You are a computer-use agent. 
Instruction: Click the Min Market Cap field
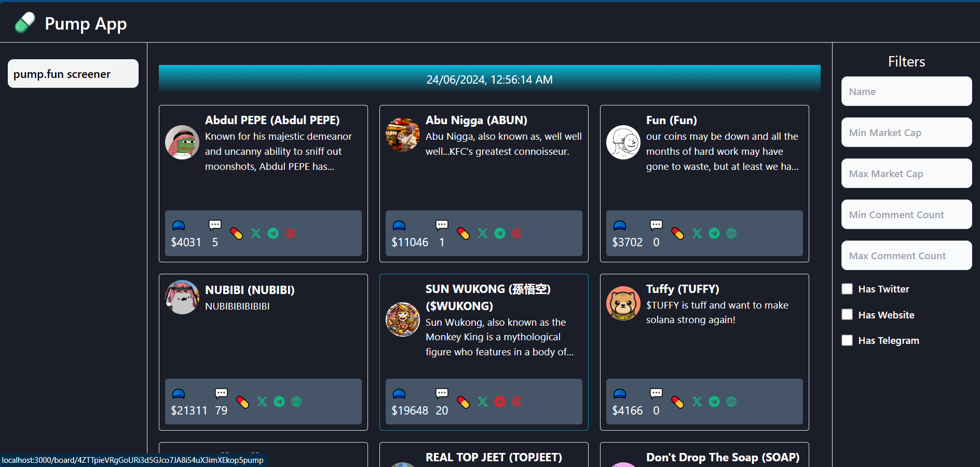(906, 132)
